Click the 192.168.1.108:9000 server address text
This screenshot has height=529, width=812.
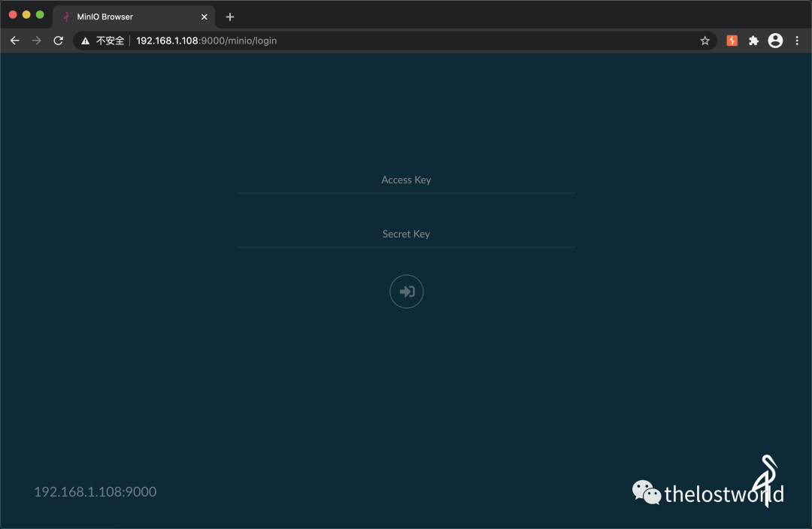click(x=95, y=492)
